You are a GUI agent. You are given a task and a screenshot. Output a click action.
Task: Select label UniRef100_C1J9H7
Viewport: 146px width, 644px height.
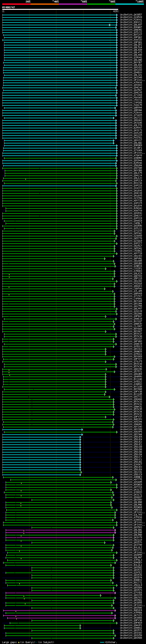pyautogui.click(x=131, y=326)
